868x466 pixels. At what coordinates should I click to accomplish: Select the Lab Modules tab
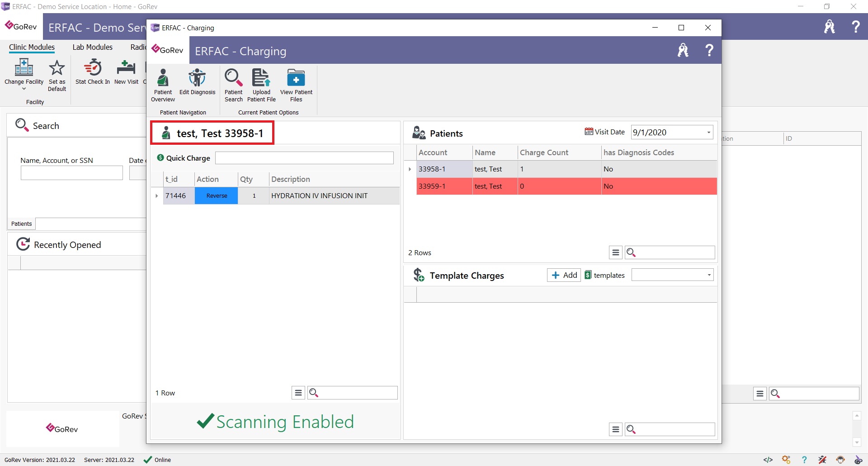point(93,47)
